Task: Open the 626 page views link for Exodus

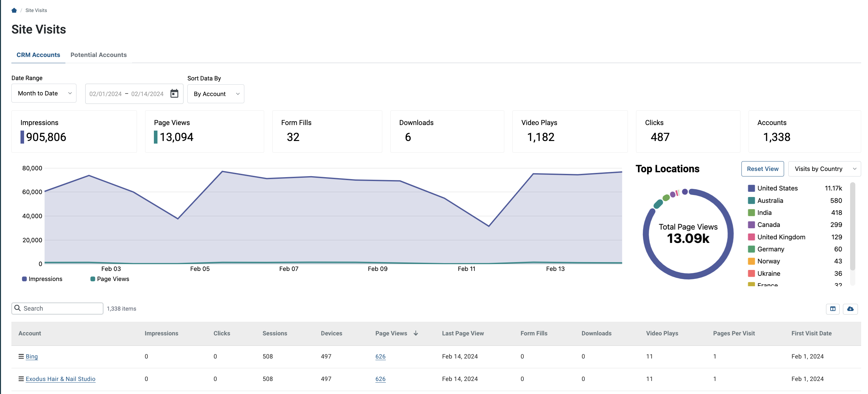Action: [x=380, y=379]
